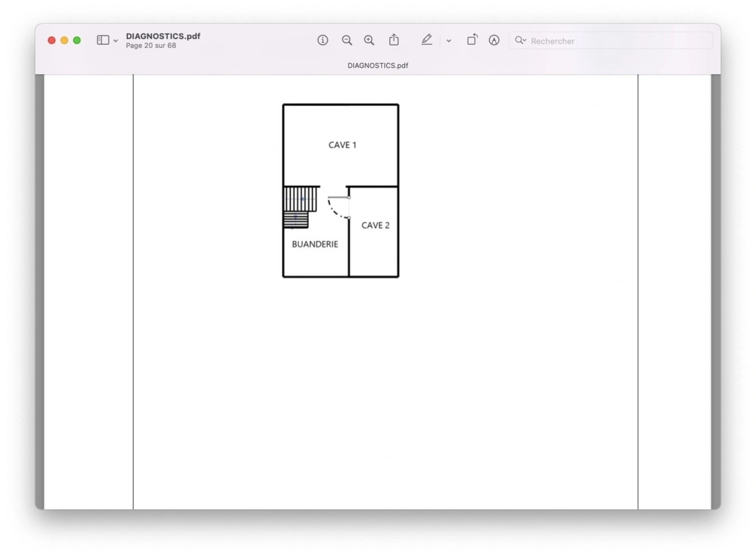Select the DIAGNOSTICS.pdf tab title
Screen dimensions: 756x556
point(378,66)
